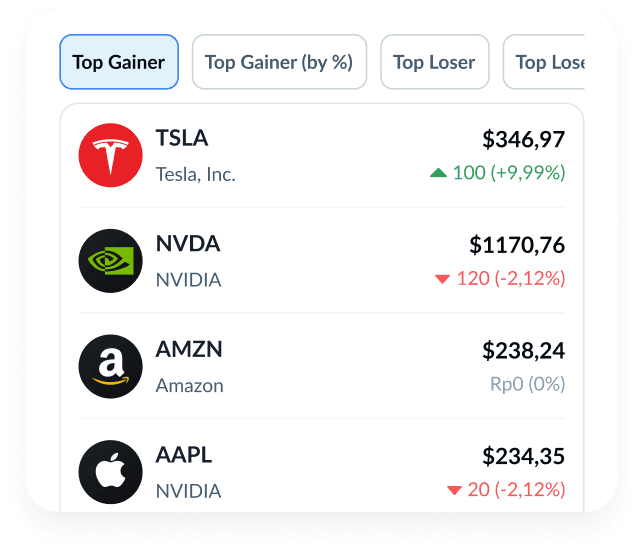Viewport: 641px width, 552px height.
Task: Click the Amazon logo icon
Action: tap(111, 367)
